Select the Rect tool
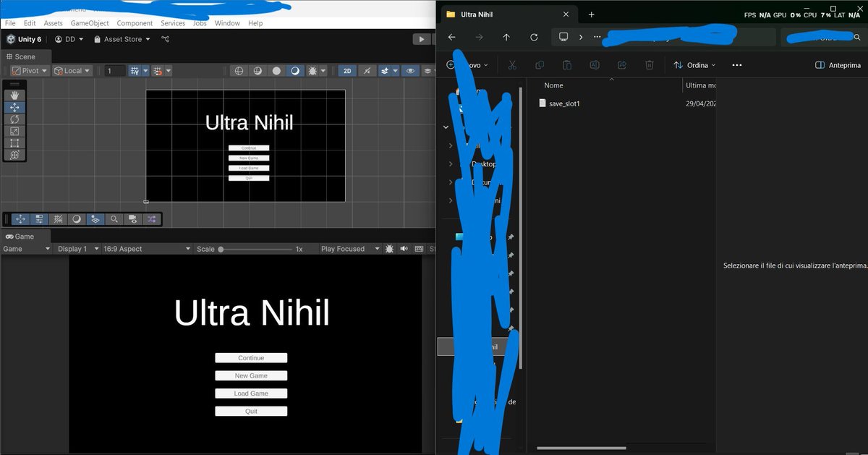Image resolution: width=868 pixels, height=455 pixels. (15, 143)
